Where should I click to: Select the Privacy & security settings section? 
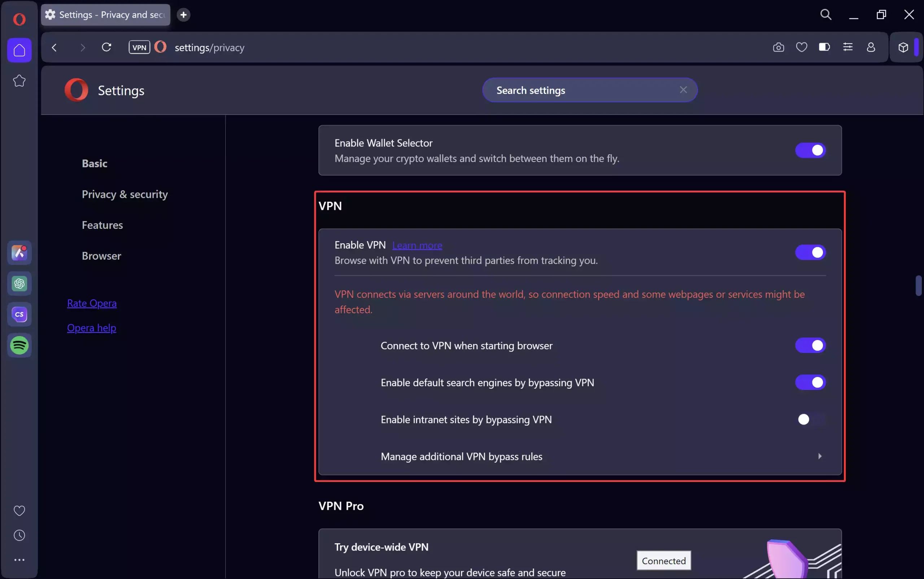[125, 194]
